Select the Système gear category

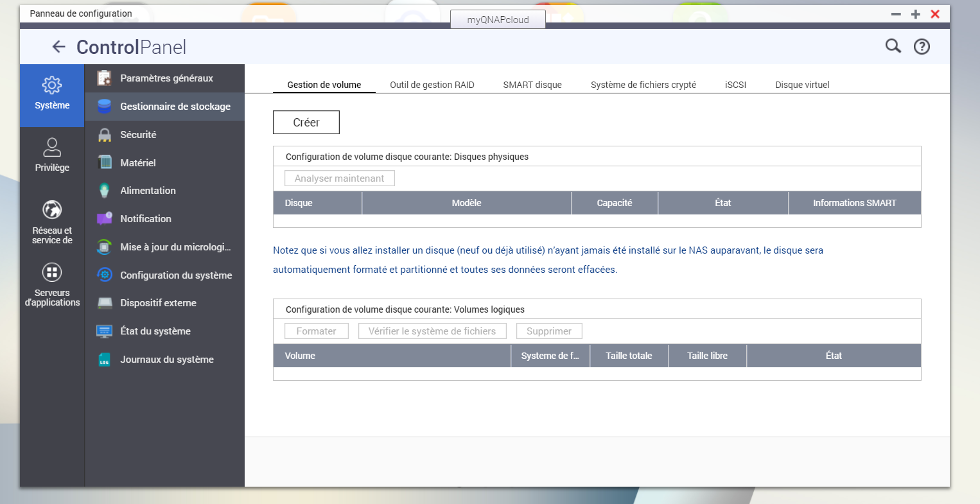point(52,95)
